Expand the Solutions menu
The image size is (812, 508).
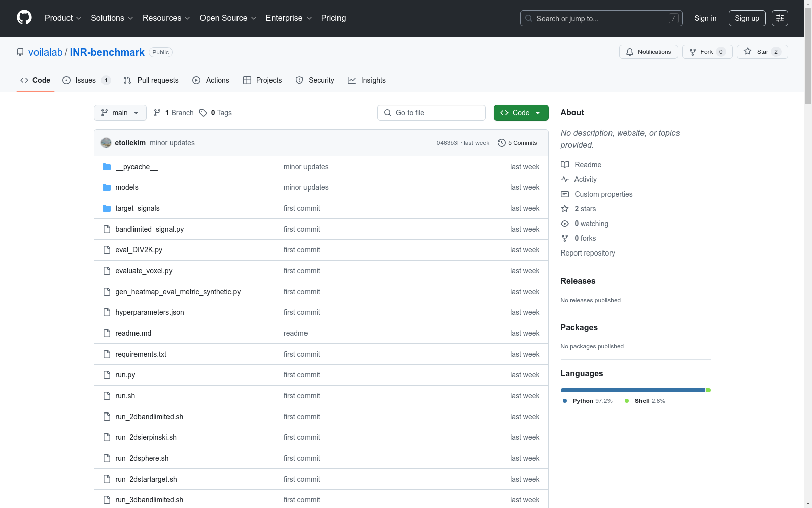point(112,18)
